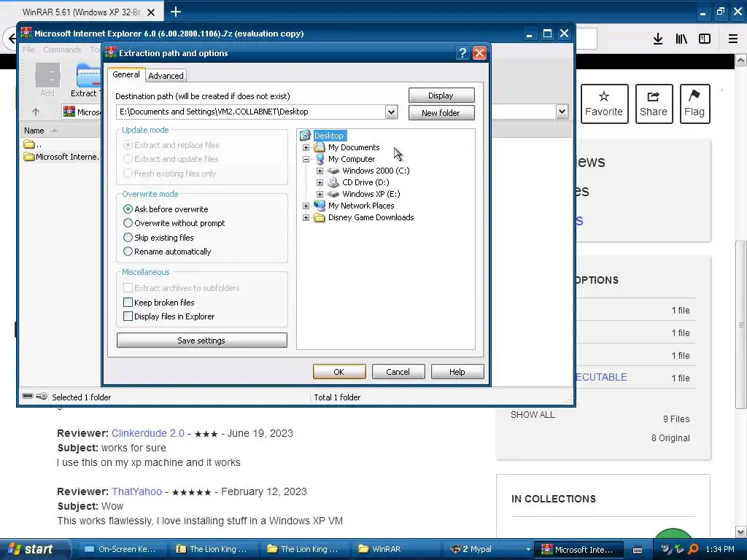Select the Microsoft Interne... folder in file list
The width and height of the screenshot is (747, 560).
[x=62, y=157]
